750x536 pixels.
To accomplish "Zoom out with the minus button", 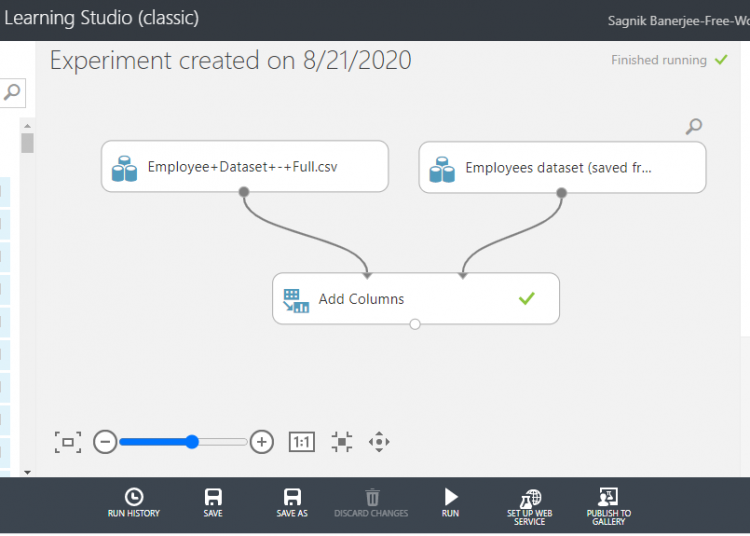I will pyautogui.click(x=105, y=442).
